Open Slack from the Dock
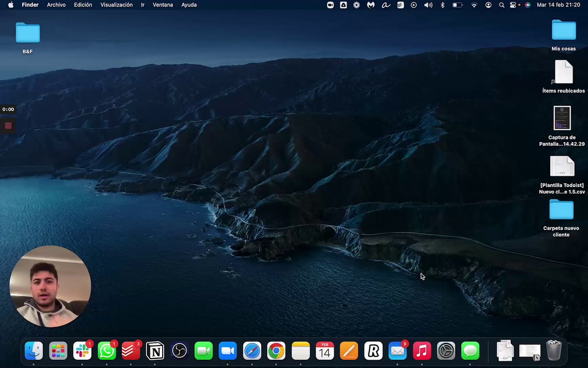 (83, 351)
